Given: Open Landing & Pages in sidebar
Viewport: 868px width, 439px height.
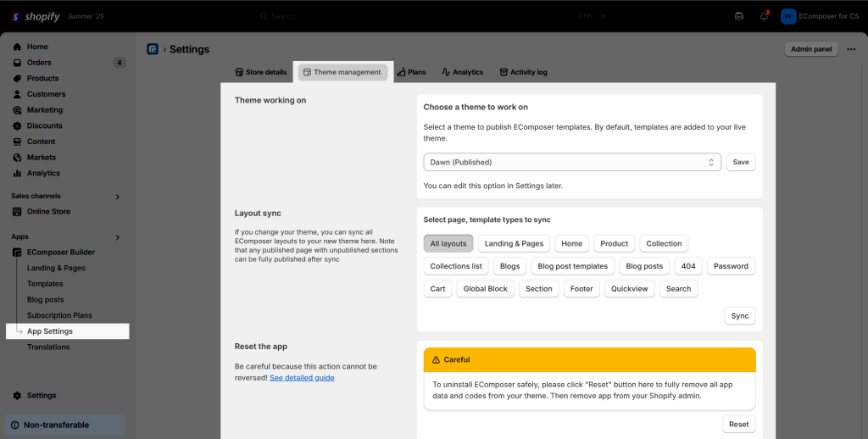Looking at the screenshot, I should pos(56,268).
